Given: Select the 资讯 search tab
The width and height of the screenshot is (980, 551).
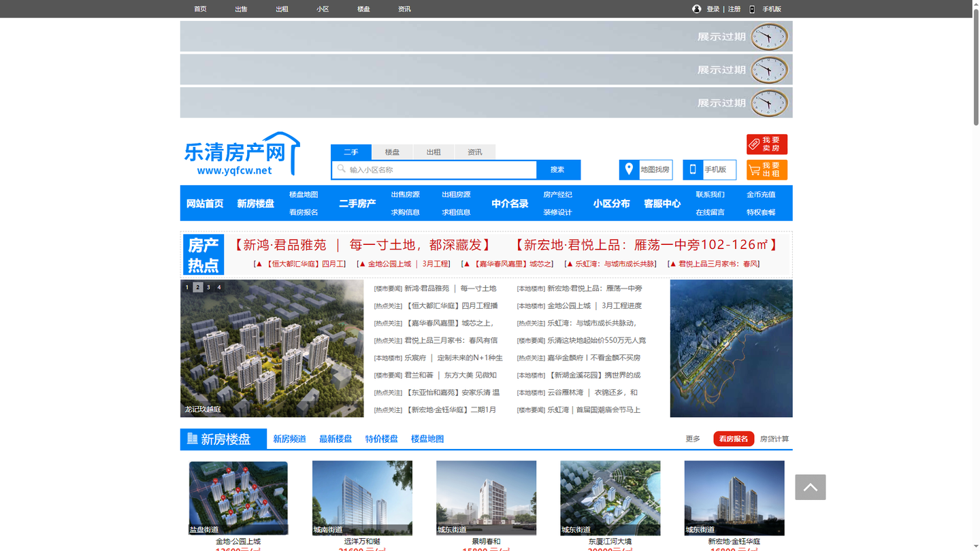Looking at the screenshot, I should 475,152.
